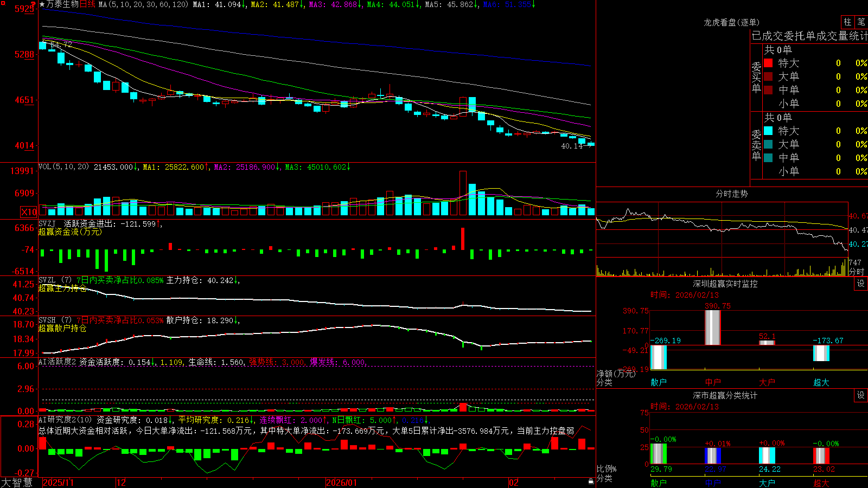Click the SVSH (7) indicator label
The image size is (868, 488).
pyautogui.click(x=55, y=320)
